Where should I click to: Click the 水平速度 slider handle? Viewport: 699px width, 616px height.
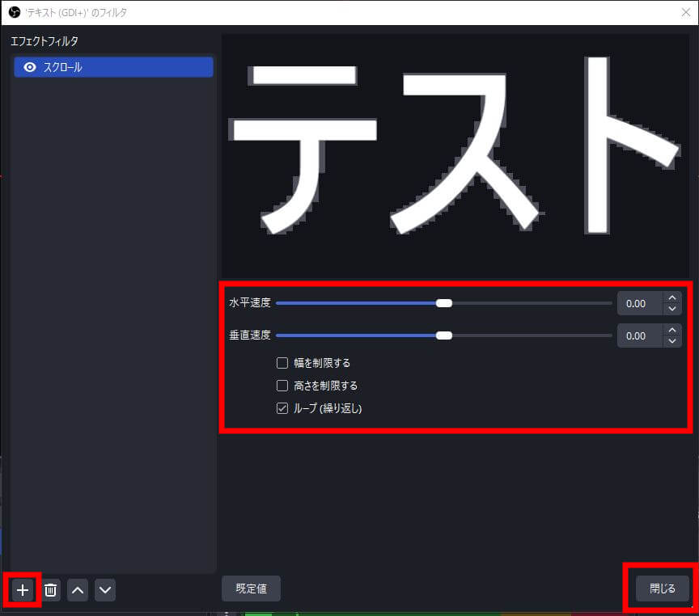444,303
